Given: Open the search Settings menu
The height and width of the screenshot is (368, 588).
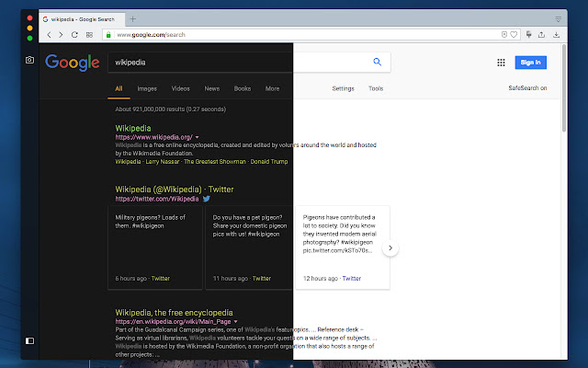Looking at the screenshot, I should click(343, 88).
